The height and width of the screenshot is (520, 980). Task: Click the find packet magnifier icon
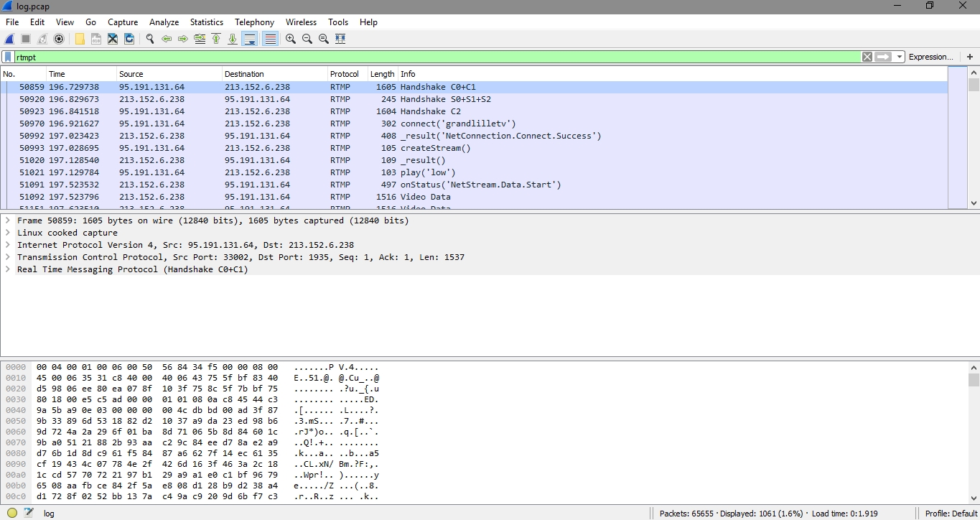[x=150, y=39]
